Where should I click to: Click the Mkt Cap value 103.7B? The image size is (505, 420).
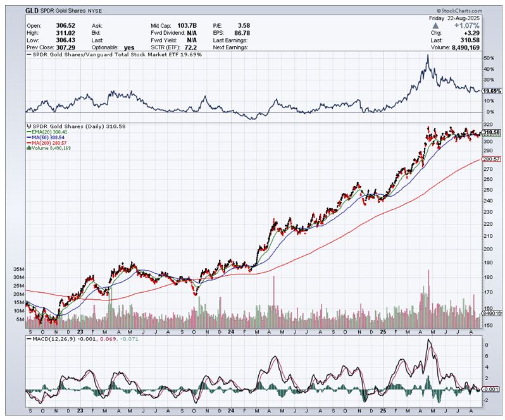[187, 25]
